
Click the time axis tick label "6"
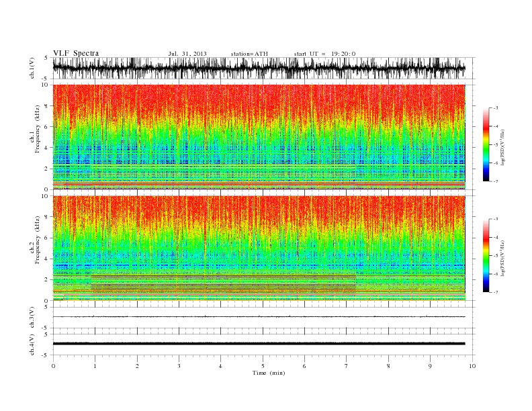click(304, 366)
